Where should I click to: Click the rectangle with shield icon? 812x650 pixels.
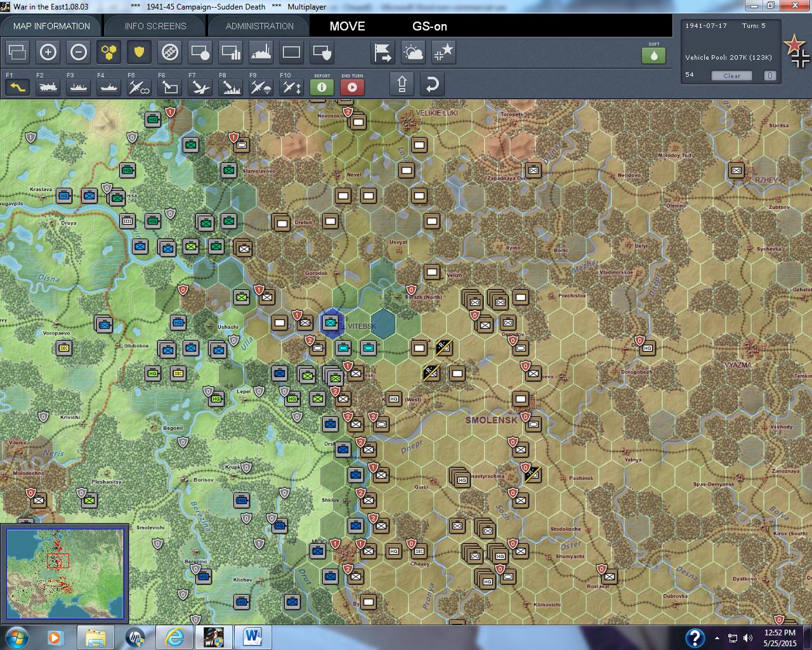pos(322,52)
